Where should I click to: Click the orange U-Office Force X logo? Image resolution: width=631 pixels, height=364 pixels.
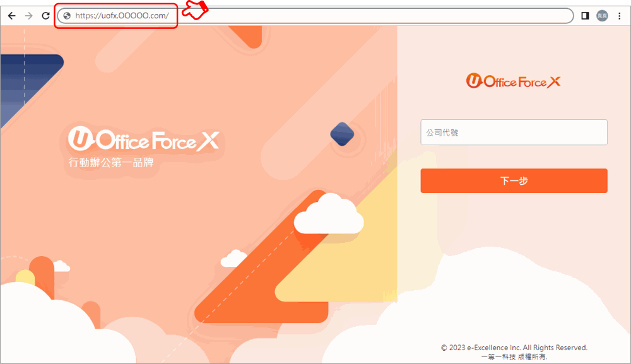pos(513,81)
